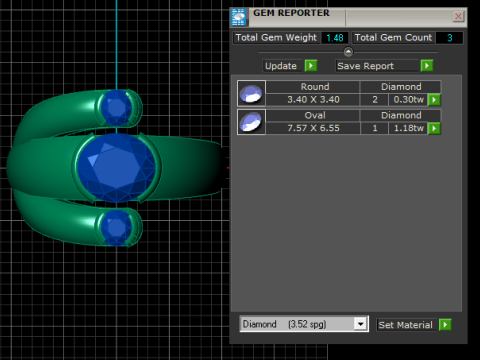Click the 3.40 X 3.40 size cell

pyautogui.click(x=313, y=100)
